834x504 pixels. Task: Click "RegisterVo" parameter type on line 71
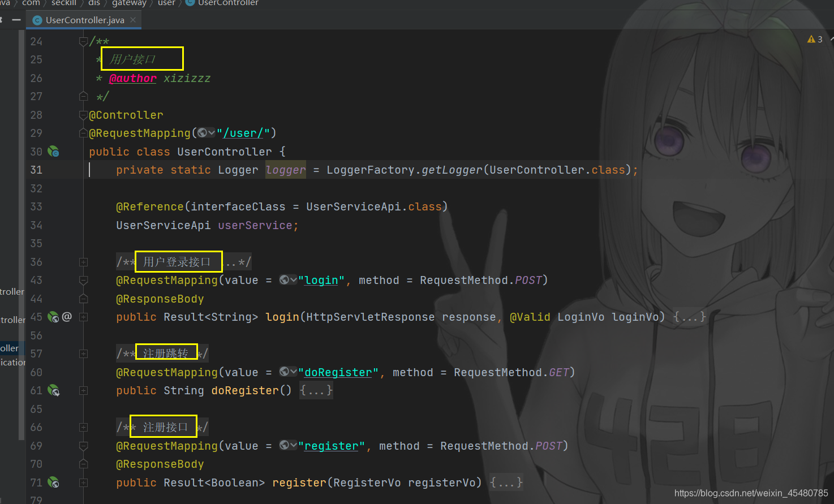tap(367, 483)
